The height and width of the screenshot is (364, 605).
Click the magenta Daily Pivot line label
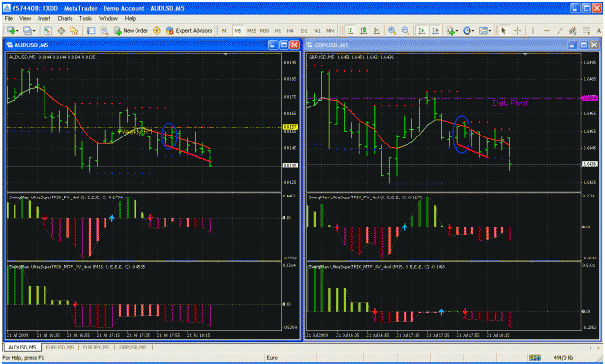509,103
